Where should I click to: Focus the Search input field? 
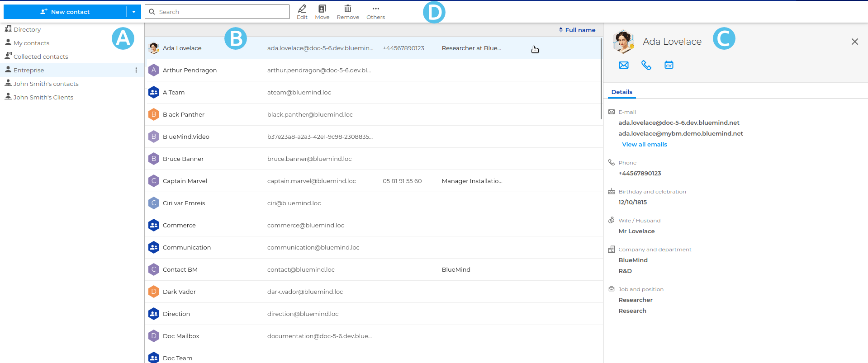click(217, 12)
